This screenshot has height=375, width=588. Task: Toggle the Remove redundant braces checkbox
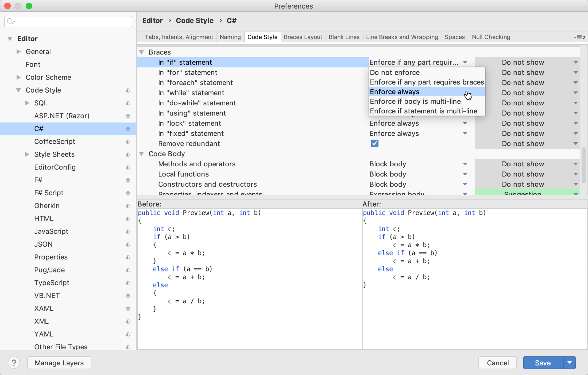click(374, 143)
